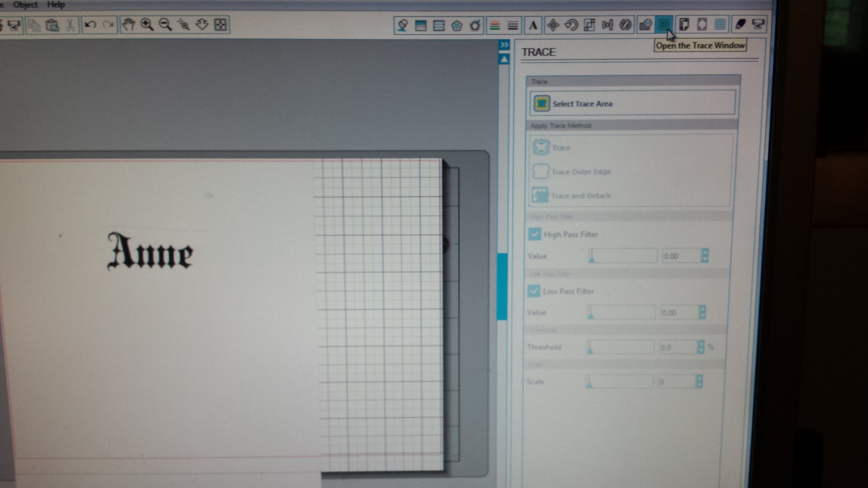Screen dimensions: 868x488
Task: Open the Object menu
Action: (x=25, y=5)
